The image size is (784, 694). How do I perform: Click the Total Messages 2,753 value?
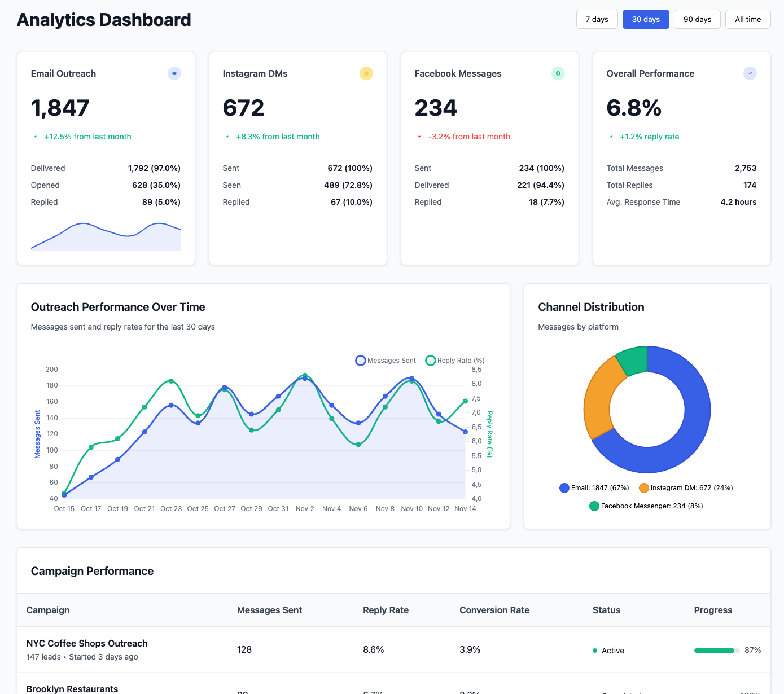click(x=746, y=168)
